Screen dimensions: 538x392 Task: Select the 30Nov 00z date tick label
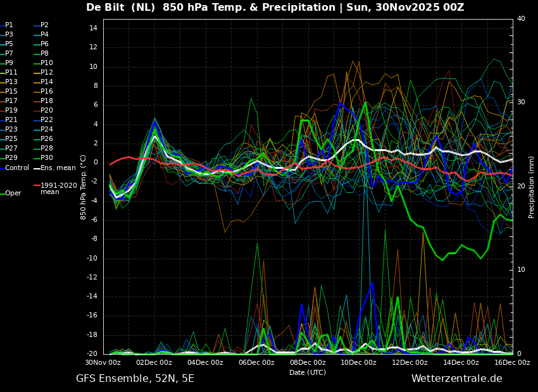pos(103,363)
